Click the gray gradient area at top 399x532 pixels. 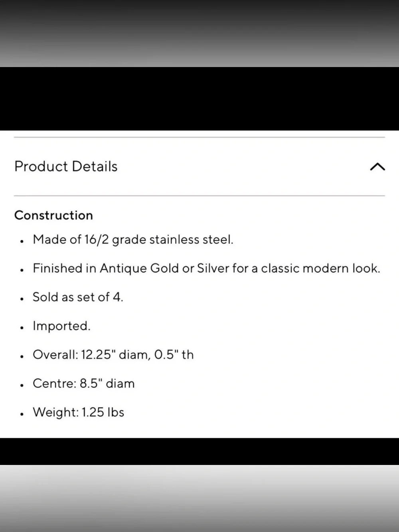[199, 34]
